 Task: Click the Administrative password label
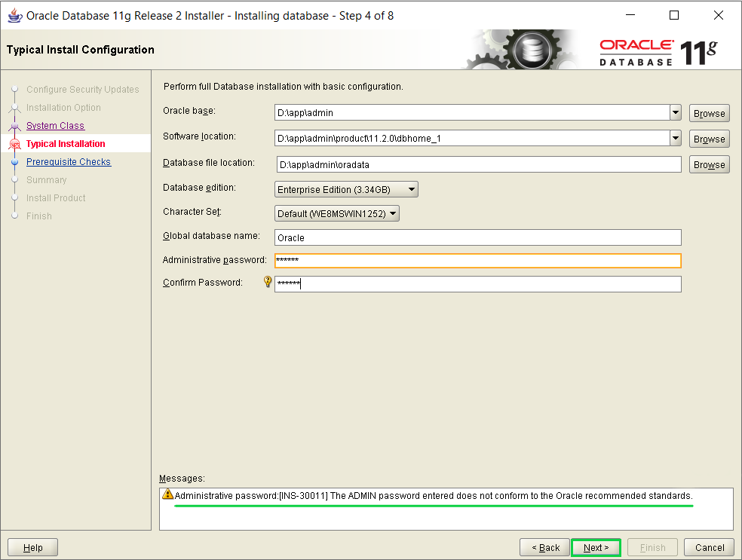pyautogui.click(x=214, y=260)
